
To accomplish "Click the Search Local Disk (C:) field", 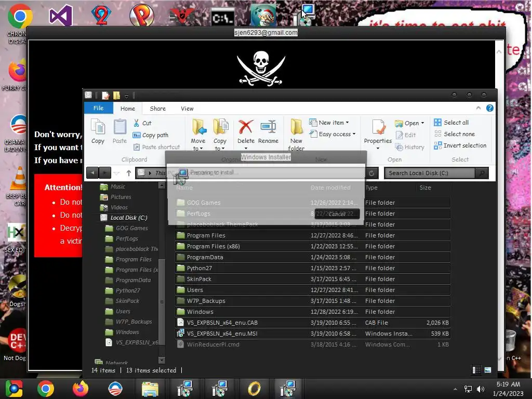I will coord(430,173).
